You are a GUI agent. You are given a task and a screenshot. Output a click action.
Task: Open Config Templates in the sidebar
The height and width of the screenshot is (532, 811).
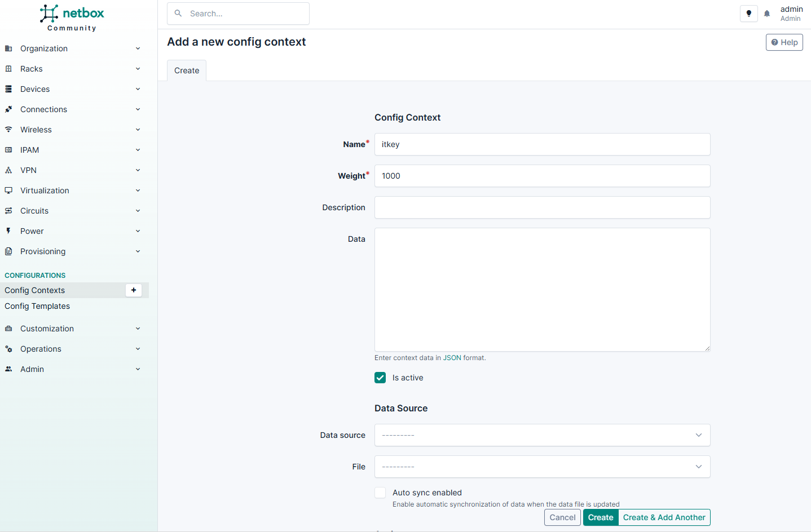(37, 306)
